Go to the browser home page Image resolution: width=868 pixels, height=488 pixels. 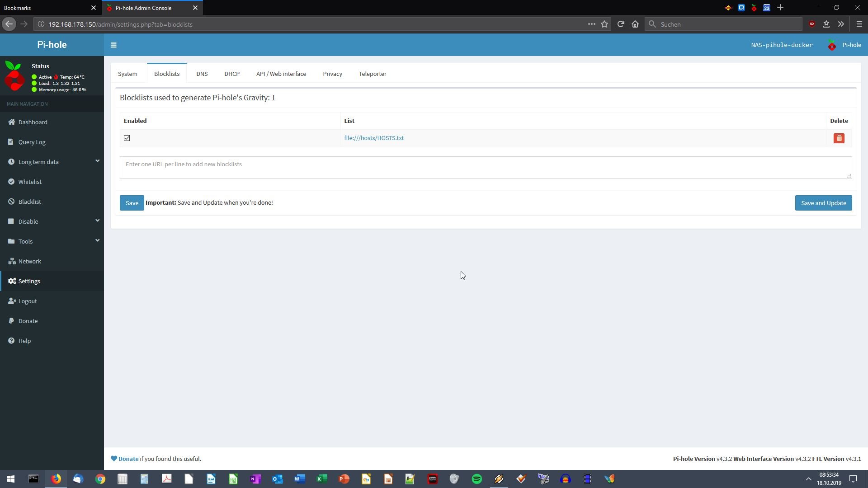[635, 24]
